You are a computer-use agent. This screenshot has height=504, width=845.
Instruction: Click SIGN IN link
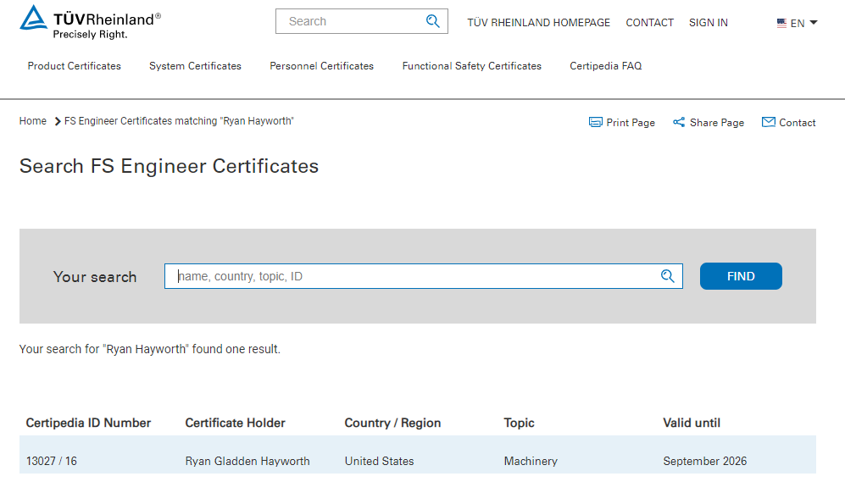click(x=708, y=23)
